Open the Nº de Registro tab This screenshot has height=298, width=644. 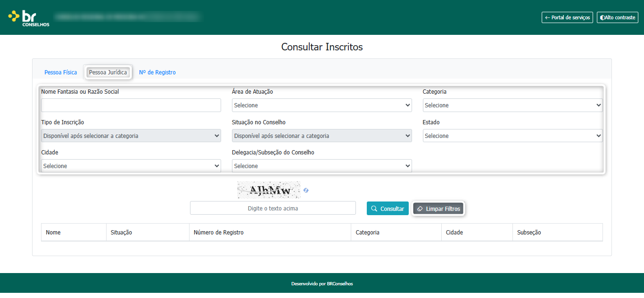coord(157,72)
